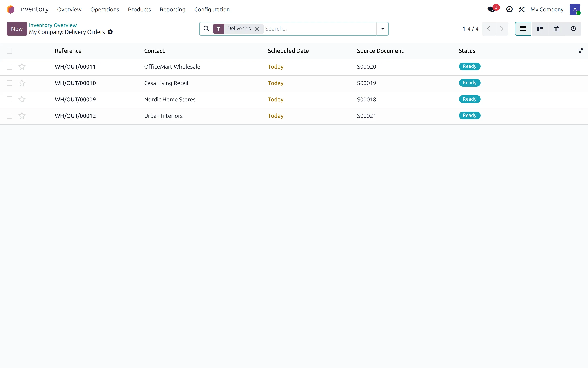Screen dimensions: 588x368
Task: Click contact OfficeMart Wholesale
Action: (x=172, y=67)
